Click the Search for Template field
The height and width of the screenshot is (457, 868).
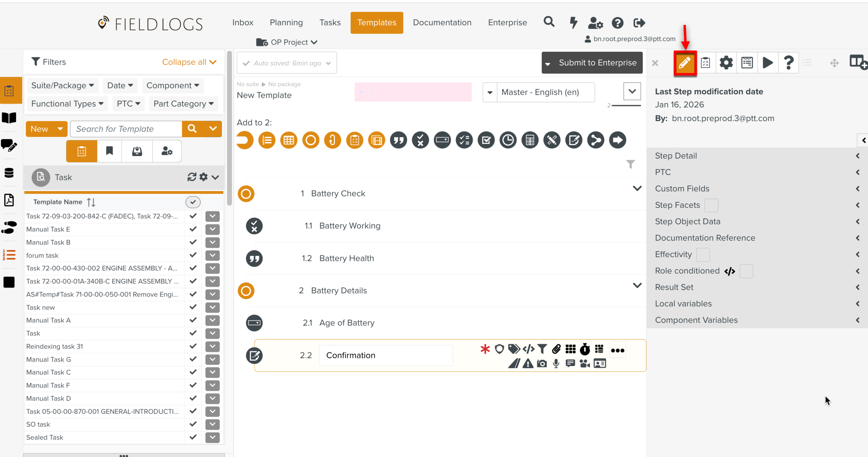click(x=126, y=129)
